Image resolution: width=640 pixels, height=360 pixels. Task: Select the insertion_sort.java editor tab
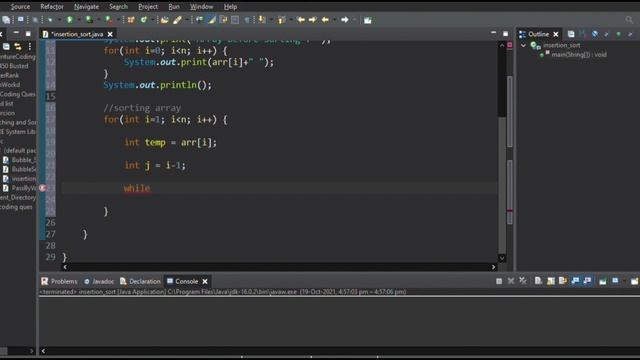77,34
